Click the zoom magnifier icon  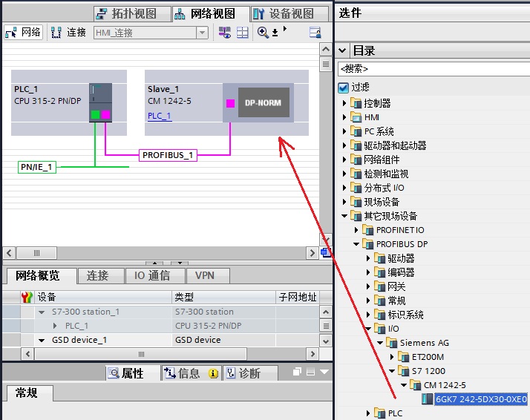[263, 33]
